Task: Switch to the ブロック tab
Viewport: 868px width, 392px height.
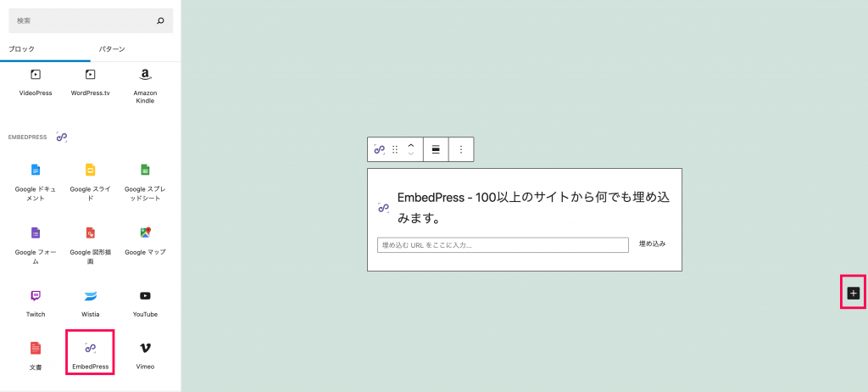Action: (21, 49)
